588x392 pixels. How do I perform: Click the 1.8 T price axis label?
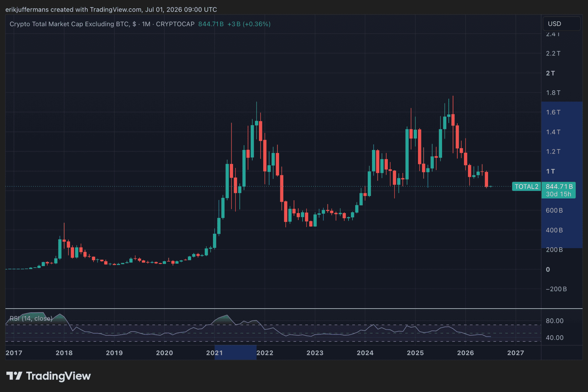tap(553, 93)
